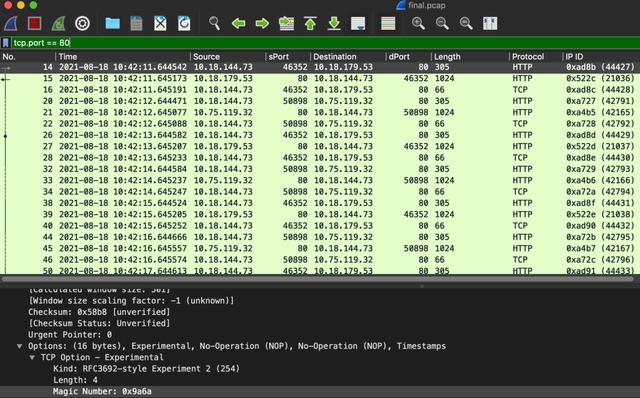Select packet number 44 row
The width and height of the screenshot is (640, 398).
coord(320,237)
